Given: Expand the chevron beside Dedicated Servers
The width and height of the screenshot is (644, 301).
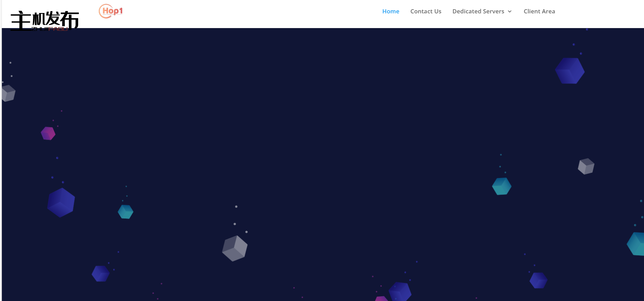Looking at the screenshot, I should pos(510,12).
